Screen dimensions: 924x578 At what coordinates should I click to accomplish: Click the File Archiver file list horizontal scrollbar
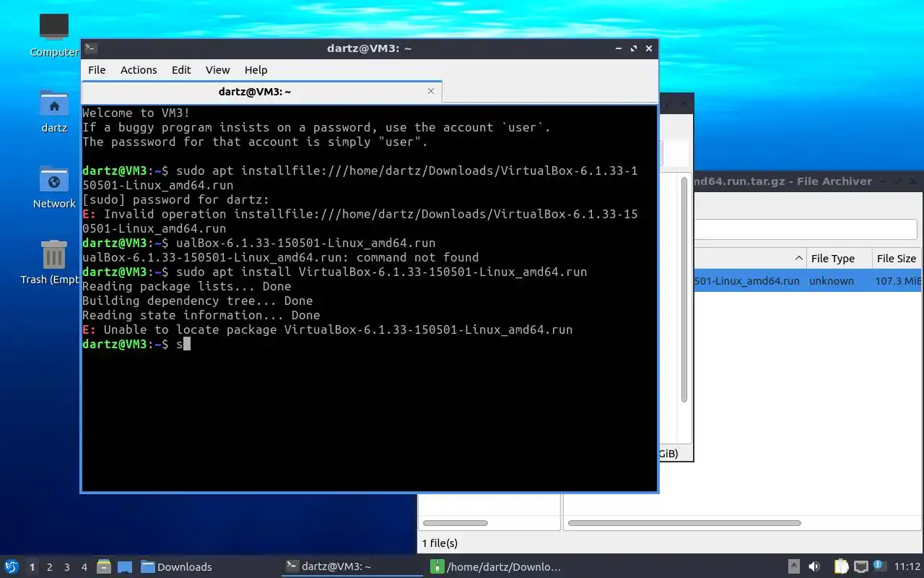pyautogui.click(x=684, y=523)
